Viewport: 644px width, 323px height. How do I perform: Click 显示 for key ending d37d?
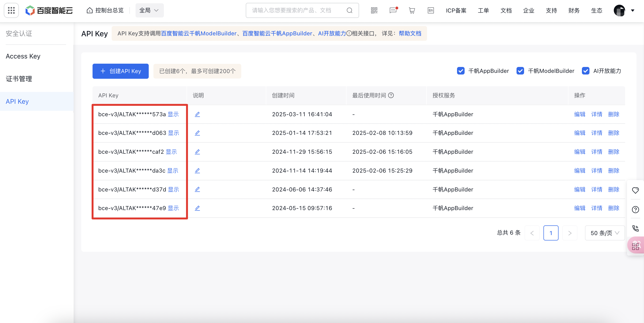click(x=174, y=189)
